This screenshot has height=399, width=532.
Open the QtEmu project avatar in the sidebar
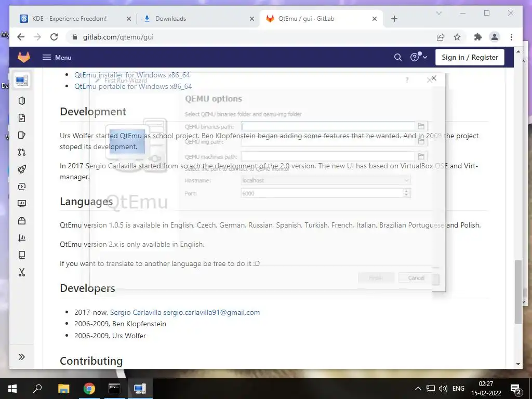tap(22, 81)
